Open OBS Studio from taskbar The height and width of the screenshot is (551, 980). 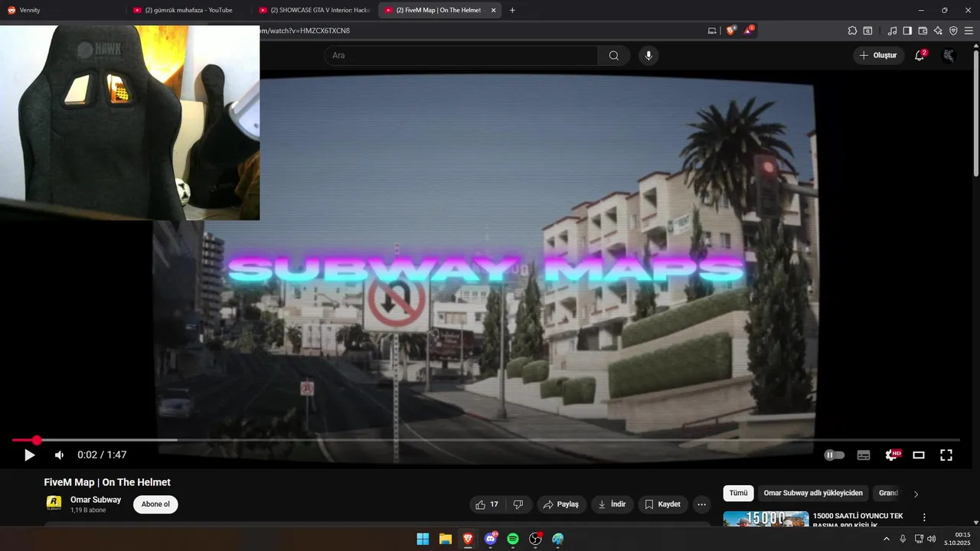pos(535,539)
